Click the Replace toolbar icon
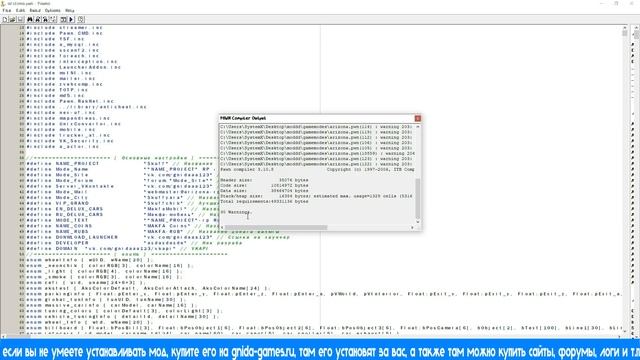 [x=45, y=19]
